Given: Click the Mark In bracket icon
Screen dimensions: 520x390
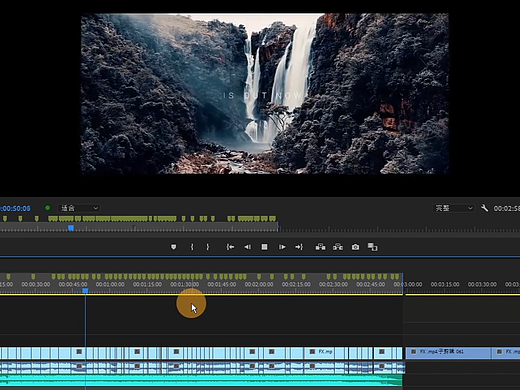Looking at the screenshot, I should coord(192,247).
